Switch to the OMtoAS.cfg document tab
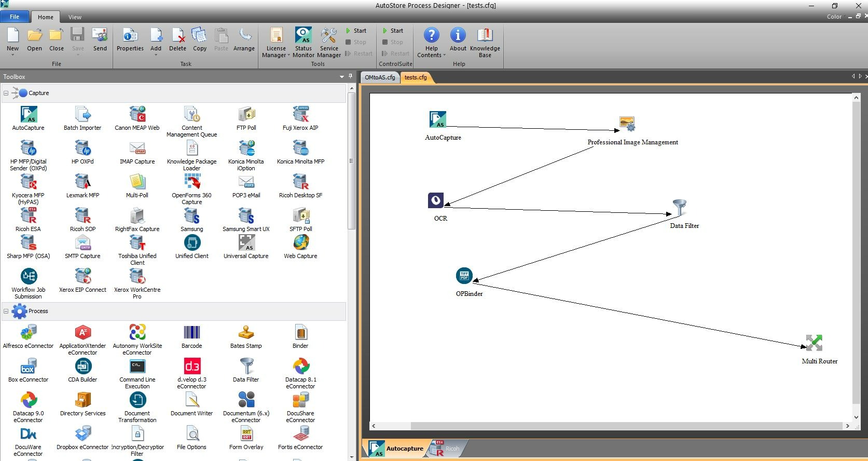Screen dimensions: 868x461 pos(380,77)
